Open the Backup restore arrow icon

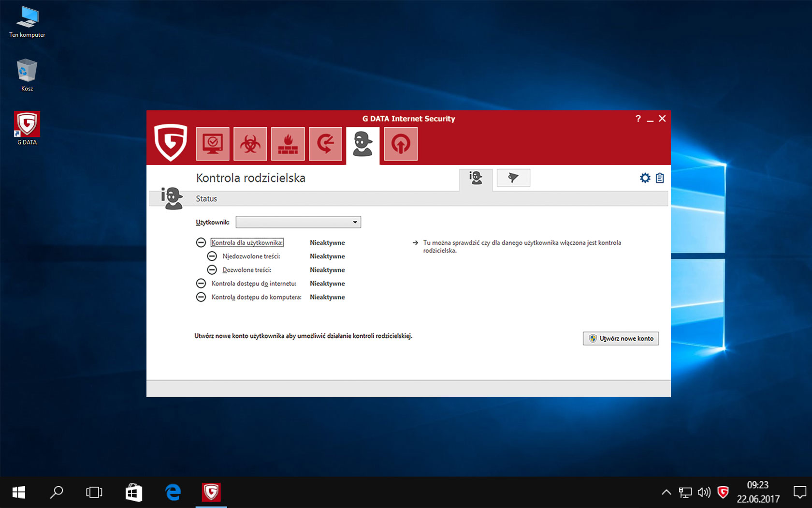(326, 144)
